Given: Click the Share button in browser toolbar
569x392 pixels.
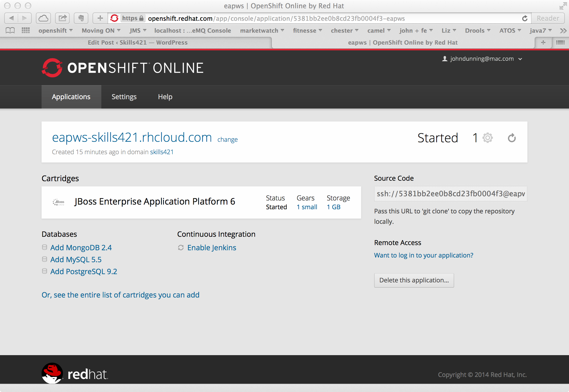Looking at the screenshot, I should point(62,18).
